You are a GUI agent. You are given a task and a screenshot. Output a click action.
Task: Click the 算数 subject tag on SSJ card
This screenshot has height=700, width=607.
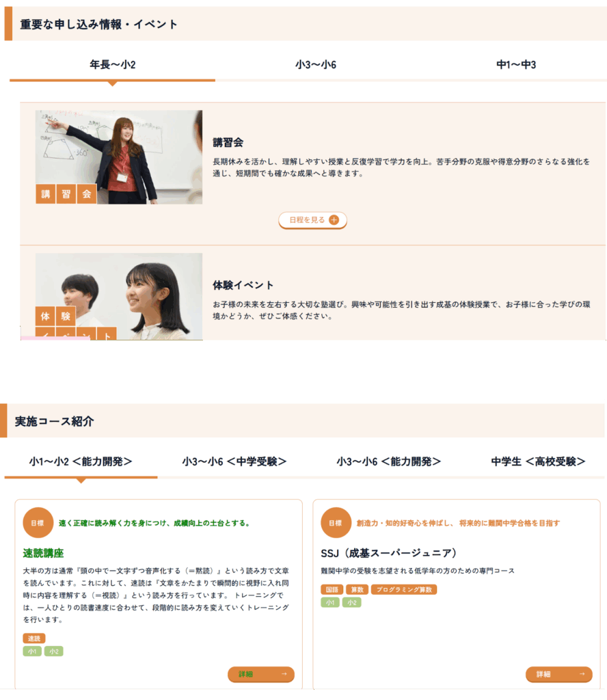click(356, 589)
